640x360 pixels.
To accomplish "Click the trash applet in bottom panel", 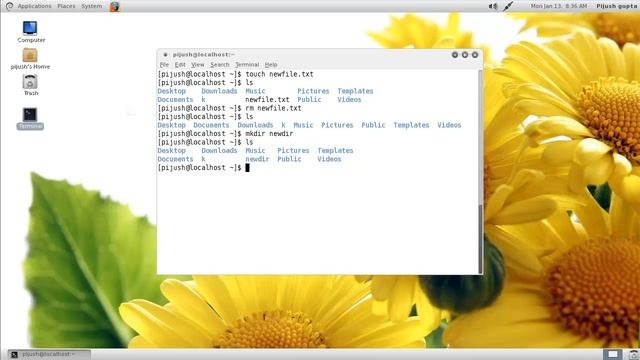I will coord(633,354).
